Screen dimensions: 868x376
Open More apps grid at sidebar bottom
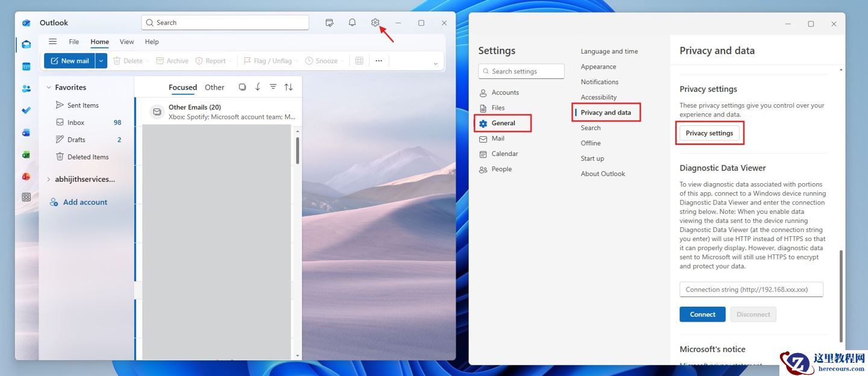tap(25, 197)
